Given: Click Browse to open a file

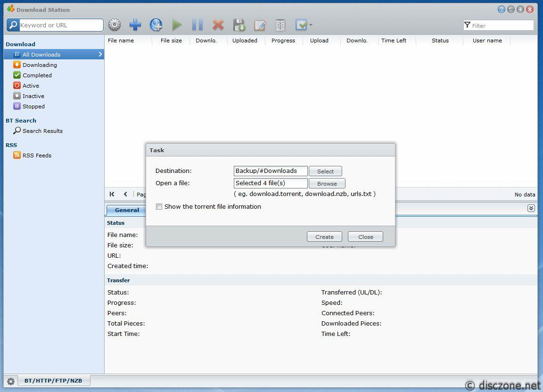Looking at the screenshot, I should (x=327, y=184).
